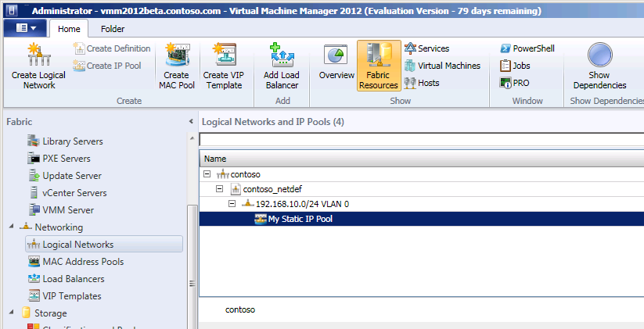Select the Storage node label
This screenshot has height=329, width=644.
50,313
